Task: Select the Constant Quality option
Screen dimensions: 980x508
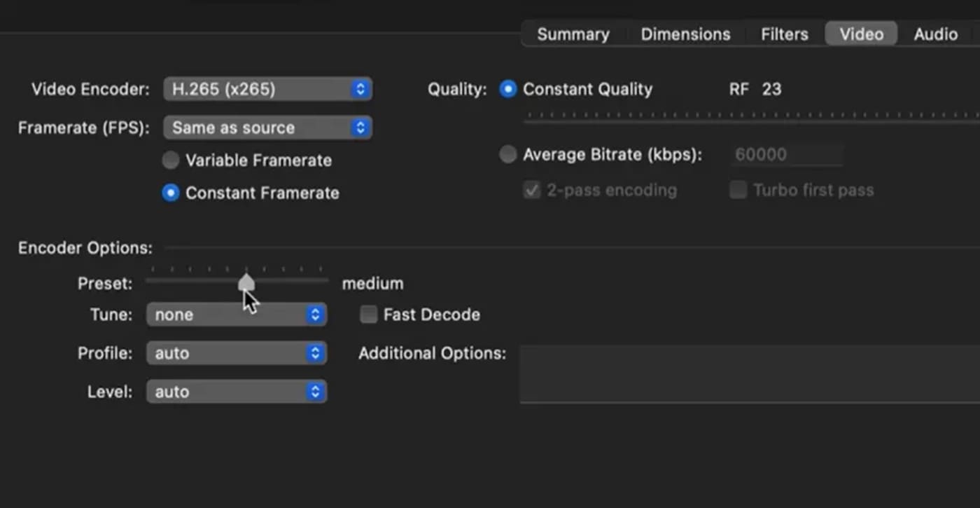Action: 507,89
